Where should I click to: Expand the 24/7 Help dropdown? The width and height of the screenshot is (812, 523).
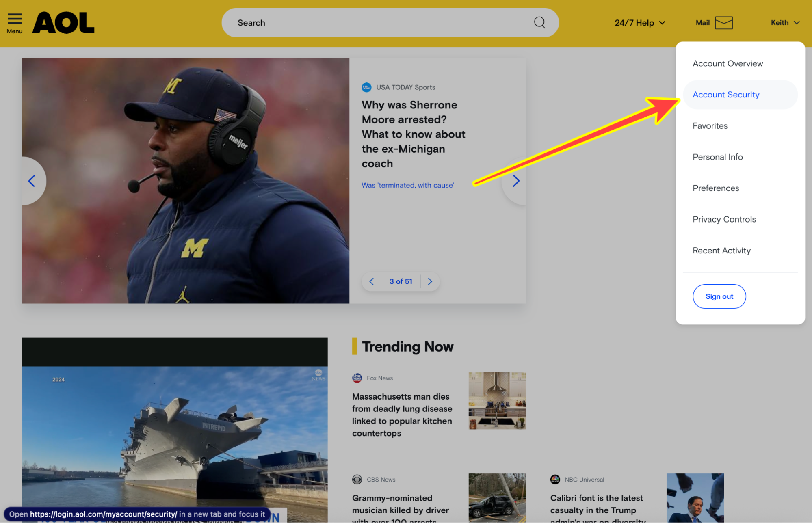point(640,23)
